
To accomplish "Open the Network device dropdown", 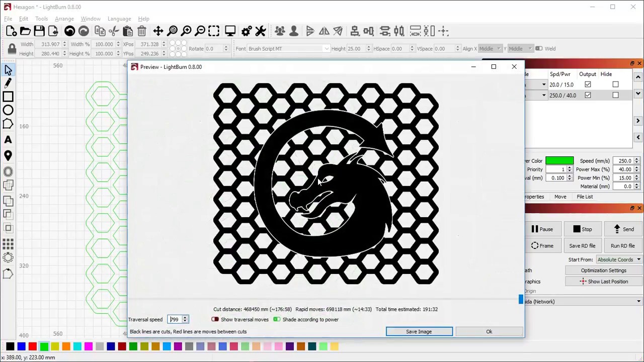I will (584, 302).
